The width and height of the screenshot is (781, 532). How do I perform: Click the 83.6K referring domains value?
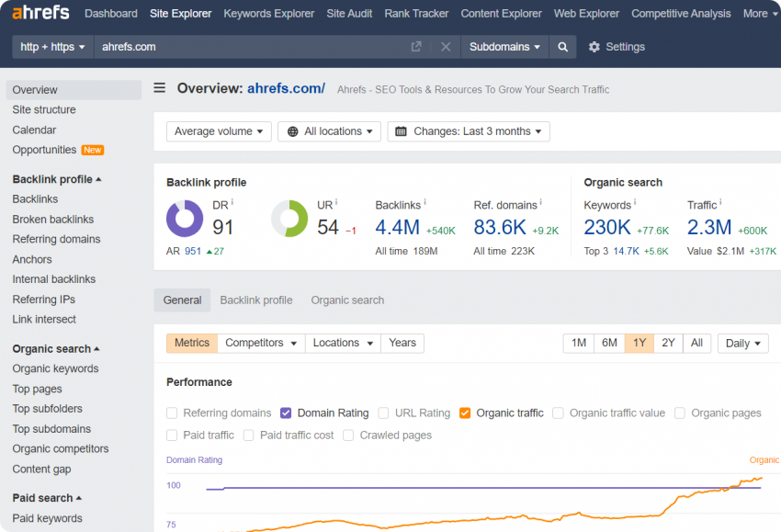click(500, 228)
